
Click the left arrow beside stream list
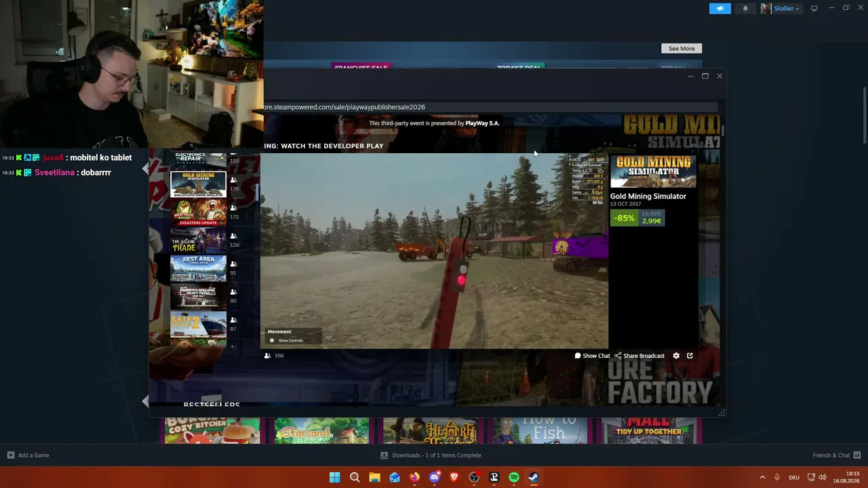pos(145,169)
